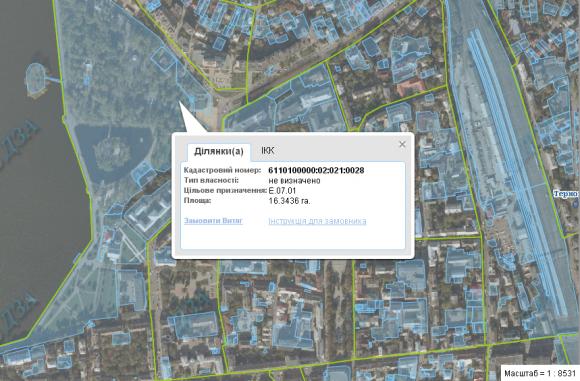Select cadastral number 6110100000:02:021:0028
The image size is (580, 381).
[316, 171]
